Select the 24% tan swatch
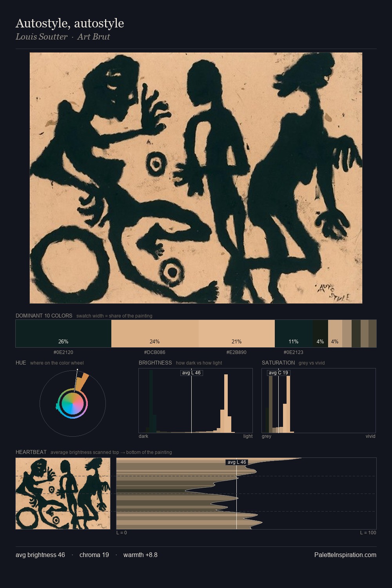The height and width of the screenshot is (588, 392). click(x=155, y=334)
